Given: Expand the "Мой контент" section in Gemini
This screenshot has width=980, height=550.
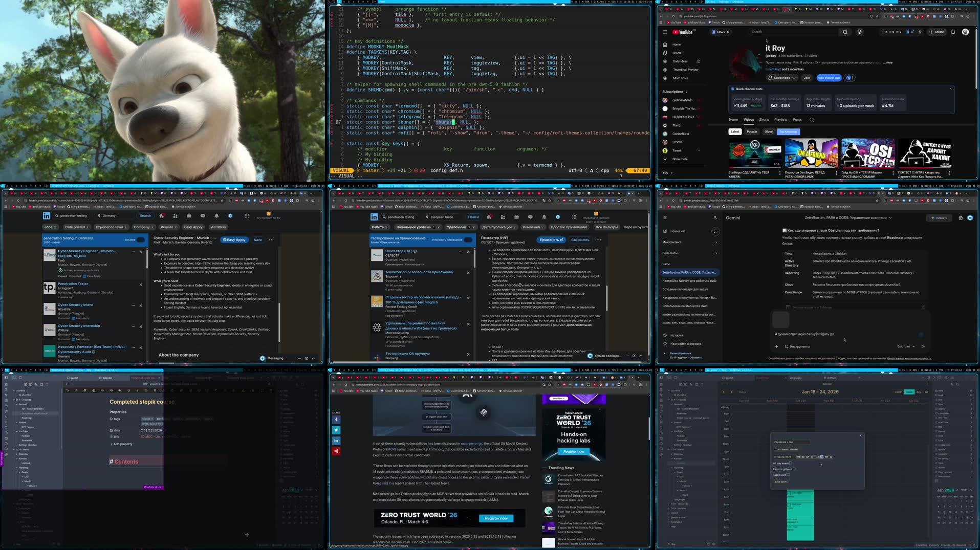Looking at the screenshot, I should [716, 242].
